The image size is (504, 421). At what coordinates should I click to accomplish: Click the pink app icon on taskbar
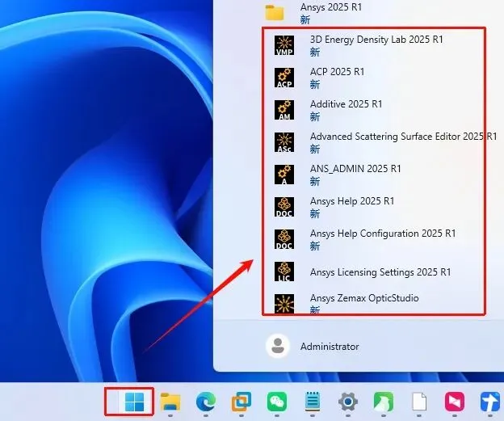pyautogui.click(x=455, y=402)
